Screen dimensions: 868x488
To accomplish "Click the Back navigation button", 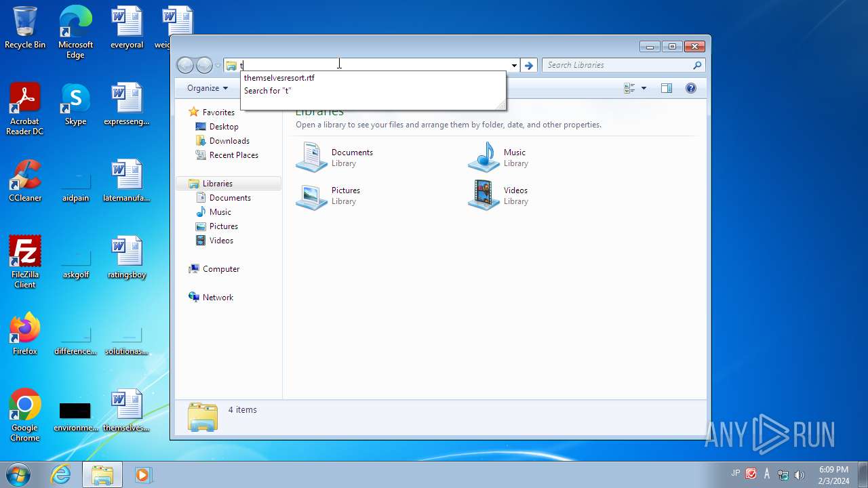I will click(185, 65).
